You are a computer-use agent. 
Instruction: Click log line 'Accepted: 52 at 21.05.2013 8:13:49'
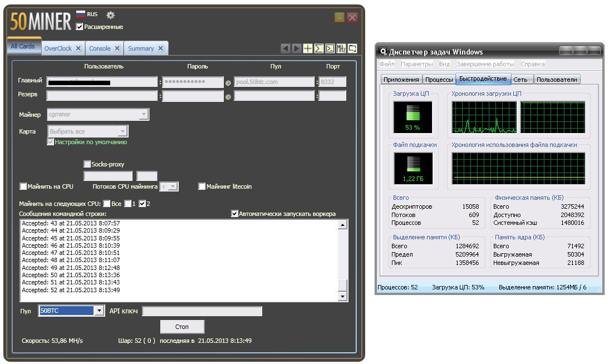pos(71,290)
